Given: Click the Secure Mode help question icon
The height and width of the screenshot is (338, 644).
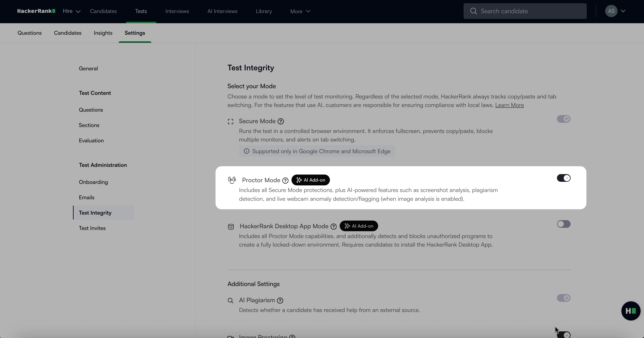Looking at the screenshot, I should click(x=281, y=121).
